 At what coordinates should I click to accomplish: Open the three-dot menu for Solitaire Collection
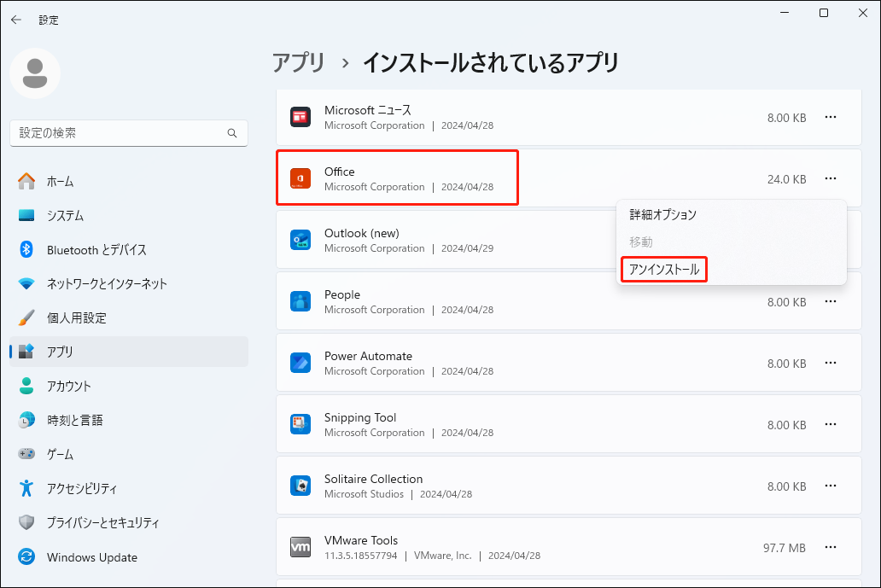(831, 486)
